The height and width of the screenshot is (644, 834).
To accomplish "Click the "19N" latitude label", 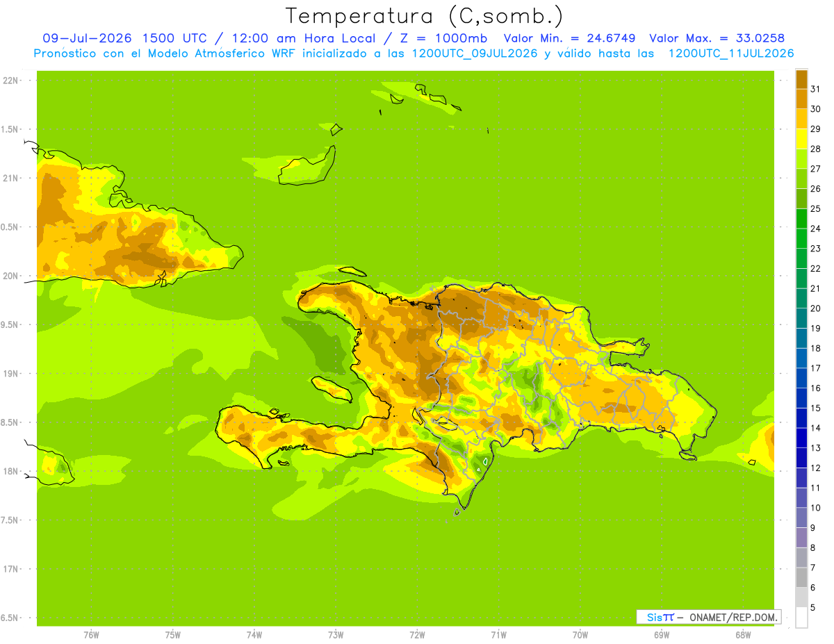I will point(10,374).
